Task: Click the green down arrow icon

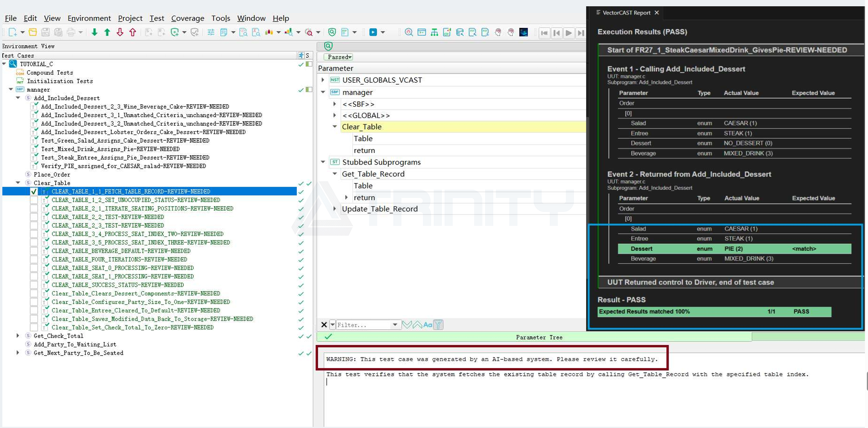Action: [94, 33]
